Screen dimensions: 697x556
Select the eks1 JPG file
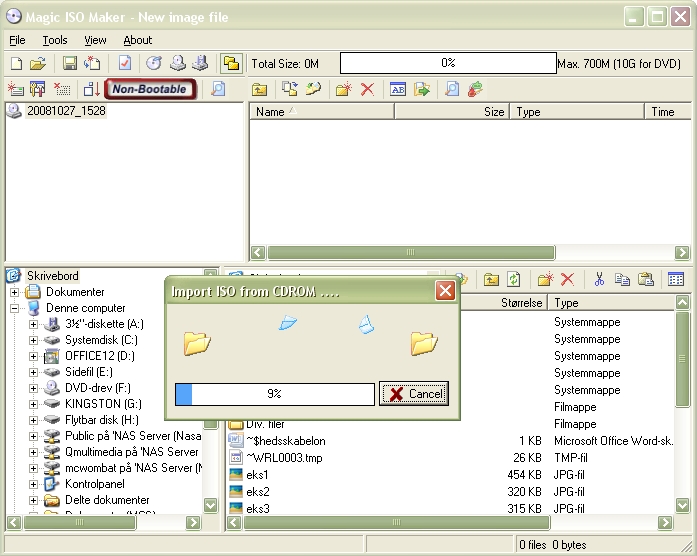click(258, 475)
